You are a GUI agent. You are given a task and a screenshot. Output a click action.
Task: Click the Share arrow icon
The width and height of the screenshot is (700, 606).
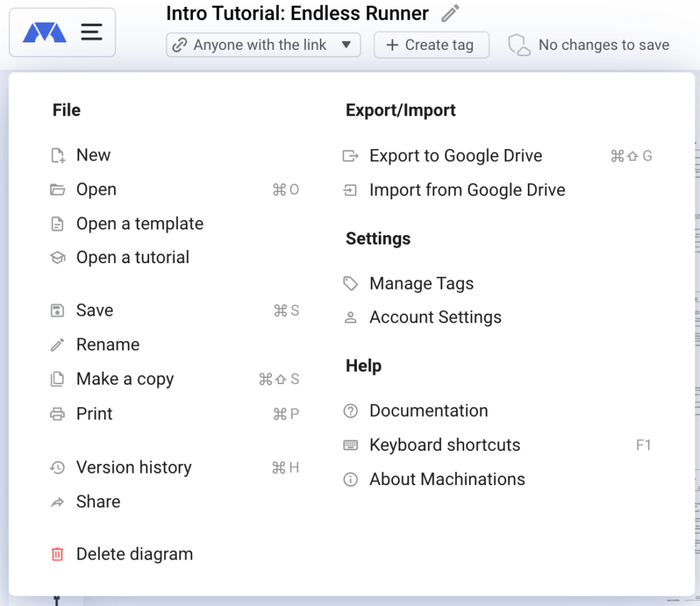(x=57, y=502)
